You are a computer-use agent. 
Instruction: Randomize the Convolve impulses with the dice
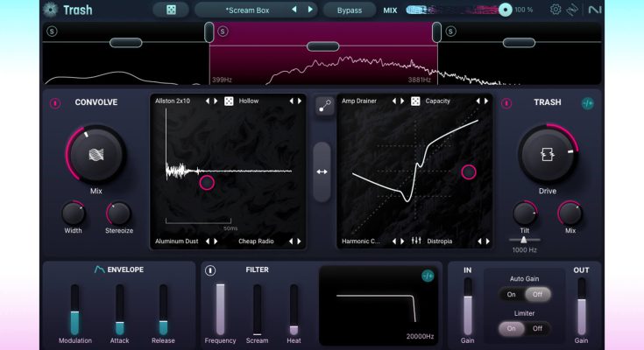(229, 101)
